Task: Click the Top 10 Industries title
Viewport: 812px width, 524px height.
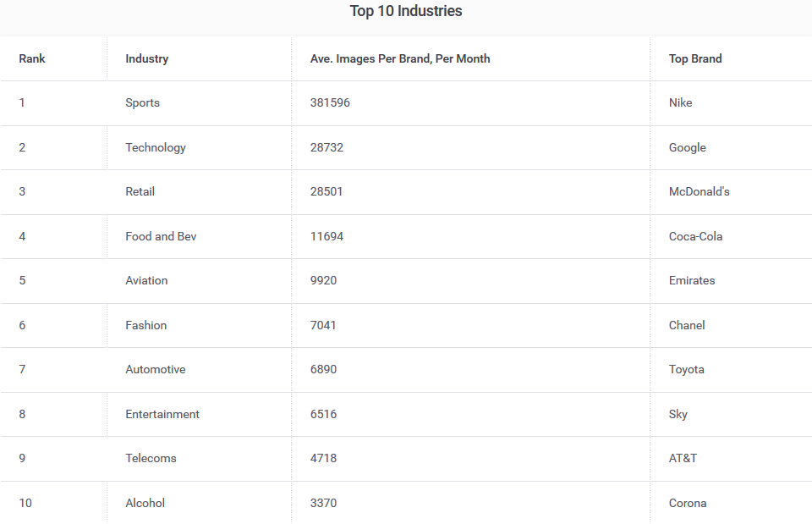Action: (x=406, y=11)
